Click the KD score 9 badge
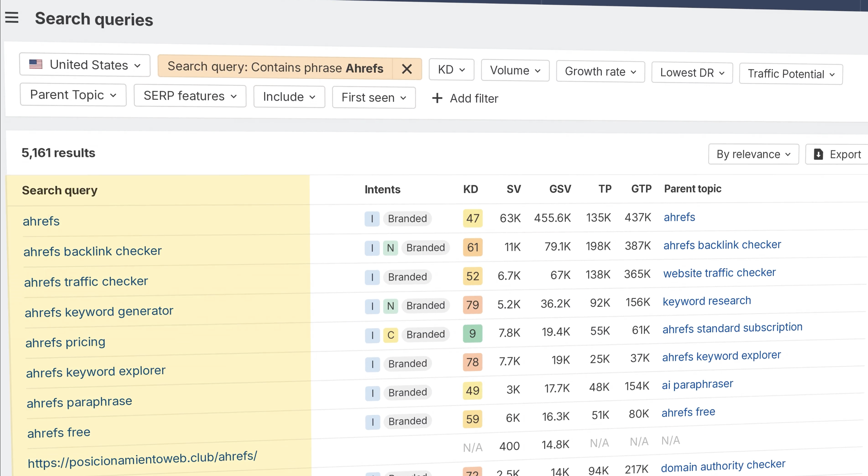 [473, 334]
